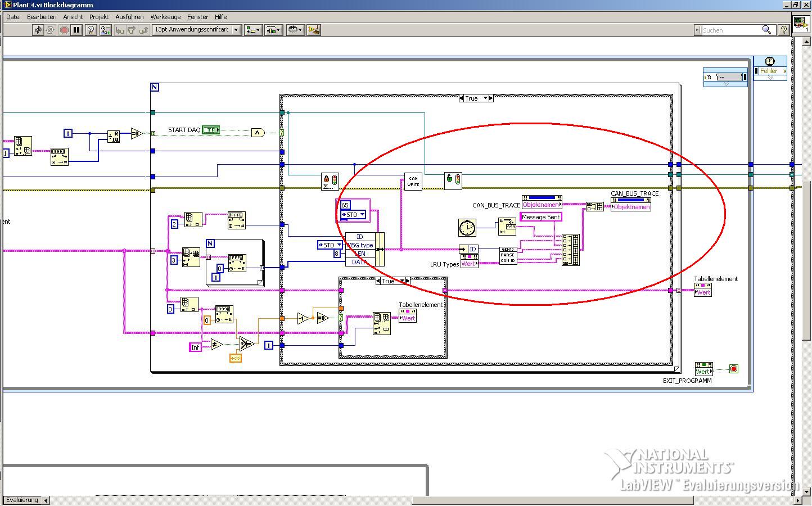
Task: Select the Quotient & Remainder node
Action: tap(114, 137)
